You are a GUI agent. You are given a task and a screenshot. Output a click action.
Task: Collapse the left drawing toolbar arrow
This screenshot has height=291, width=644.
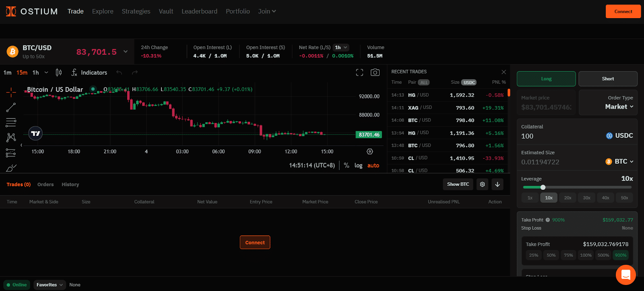21,145
